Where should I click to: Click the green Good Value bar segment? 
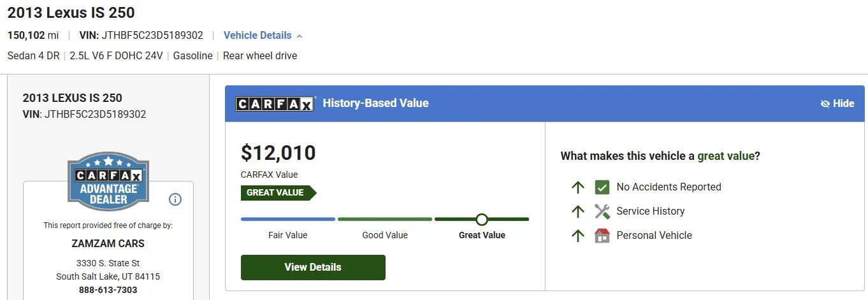(x=385, y=219)
